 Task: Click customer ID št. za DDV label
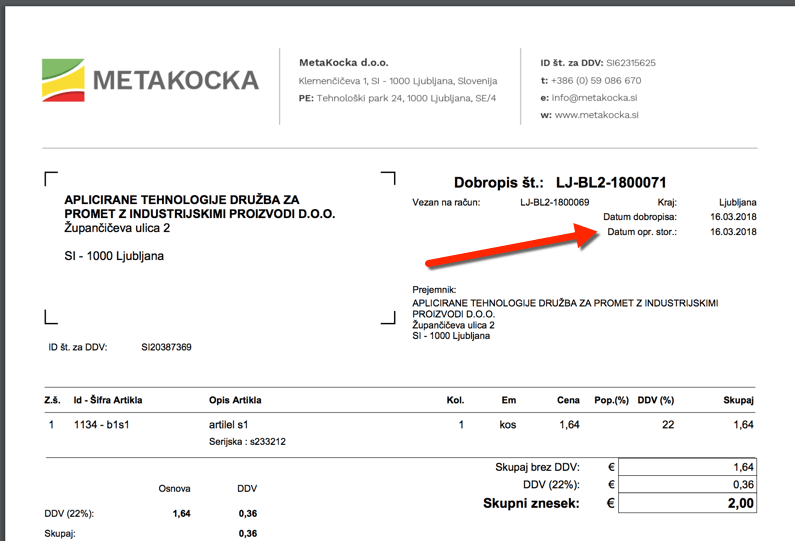click(78, 347)
